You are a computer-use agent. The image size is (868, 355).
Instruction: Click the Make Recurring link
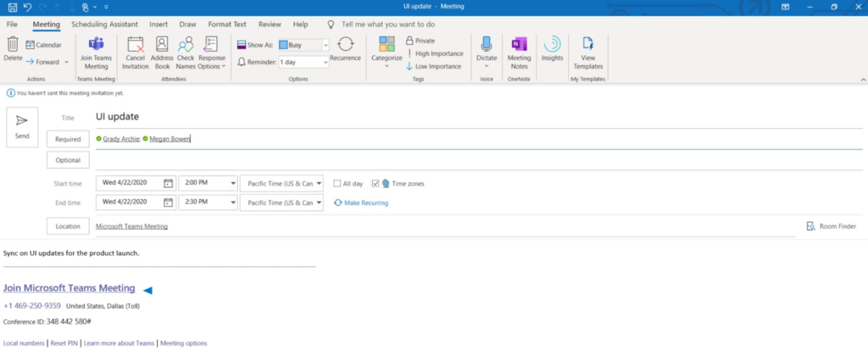click(x=361, y=203)
